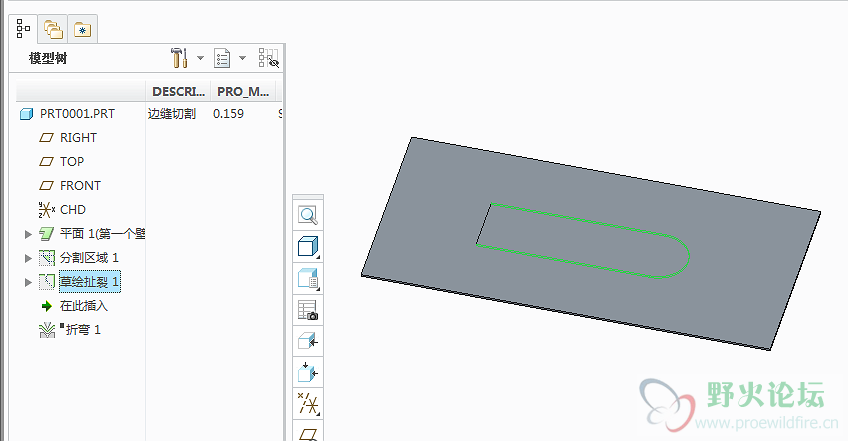Viewport: 848px width, 441px height.
Task: Toggle the datum axis display filter icon
Action: tap(308, 404)
